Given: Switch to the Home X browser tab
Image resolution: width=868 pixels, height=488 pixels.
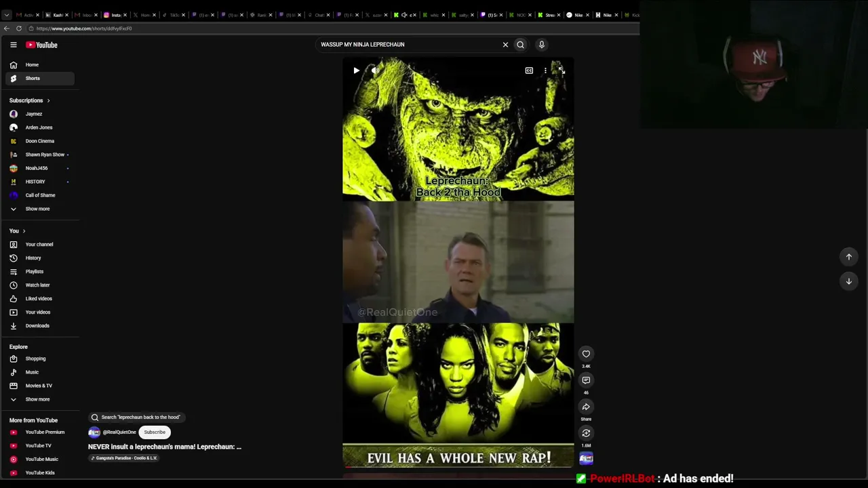Looking at the screenshot, I should pyautogui.click(x=142, y=15).
